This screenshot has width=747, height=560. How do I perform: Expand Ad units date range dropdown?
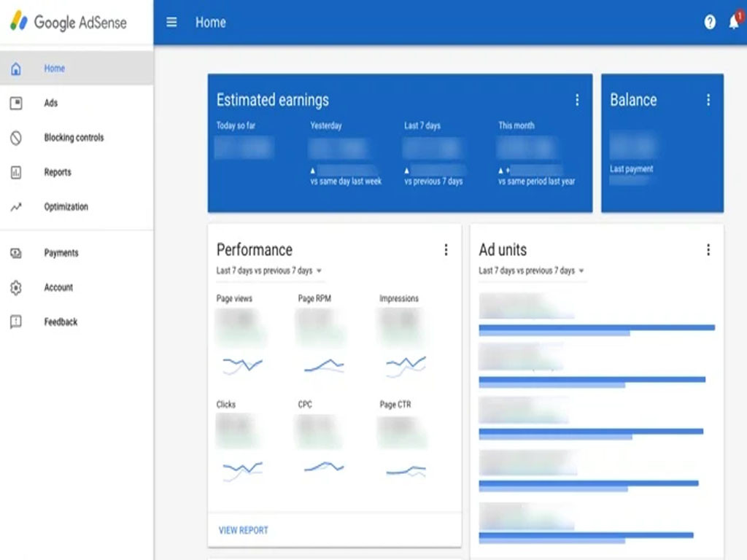[532, 271]
